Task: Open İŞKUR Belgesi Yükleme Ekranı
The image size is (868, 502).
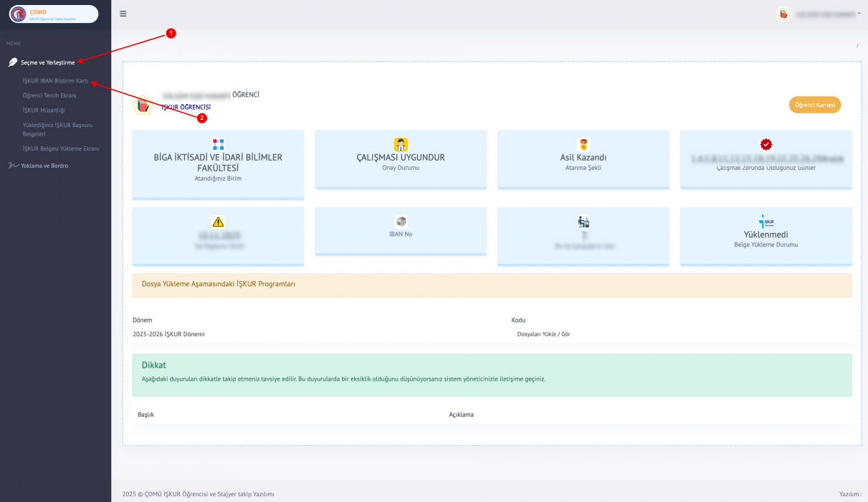Action: 61,148
